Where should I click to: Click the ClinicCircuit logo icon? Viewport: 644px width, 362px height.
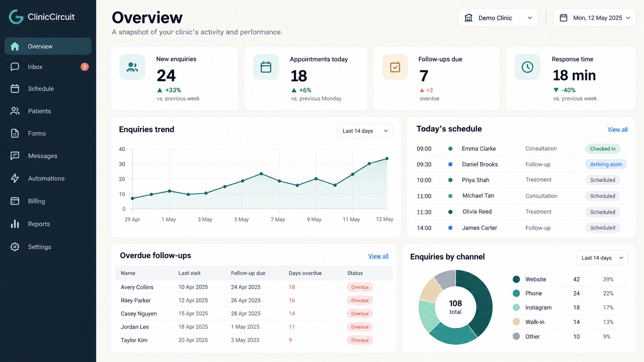[16, 17]
